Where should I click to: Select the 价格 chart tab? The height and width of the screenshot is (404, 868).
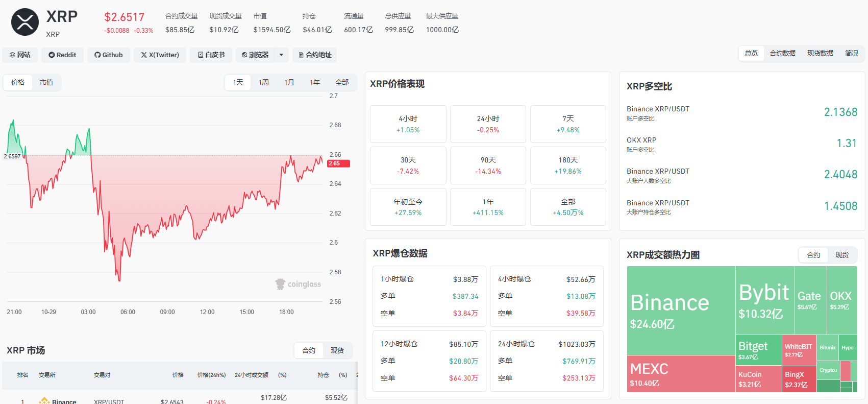click(18, 82)
